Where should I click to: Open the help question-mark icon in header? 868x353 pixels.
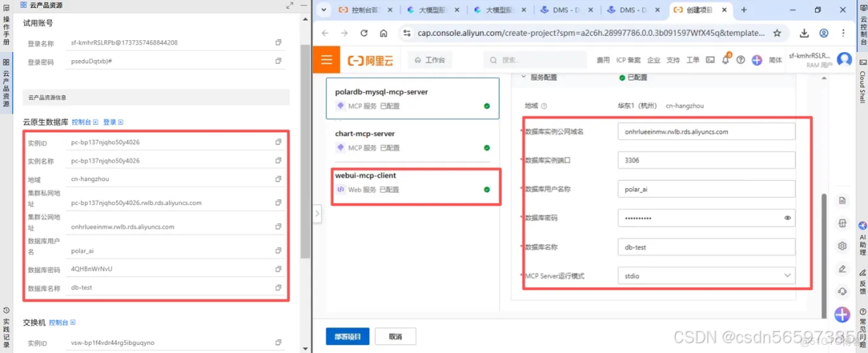point(740,60)
